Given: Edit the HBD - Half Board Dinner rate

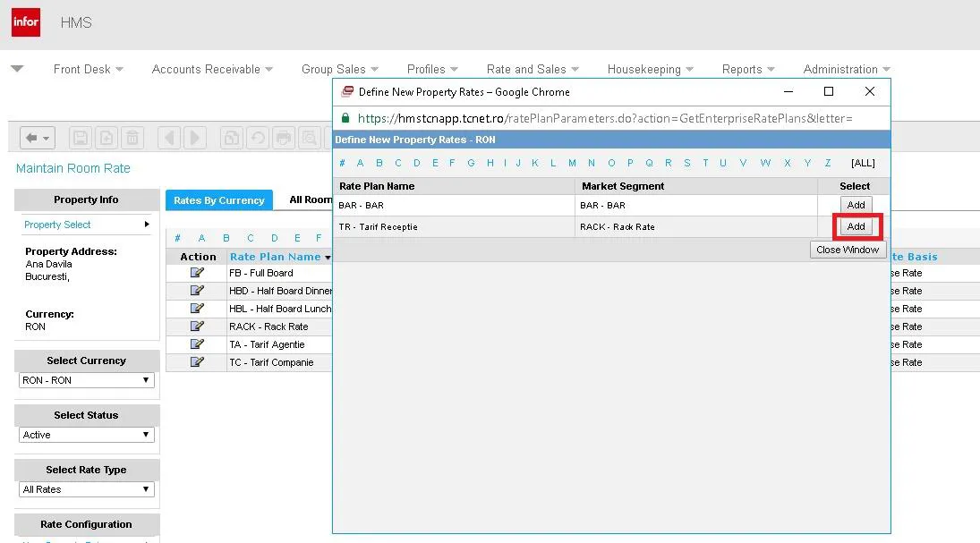Looking at the screenshot, I should point(197,291).
